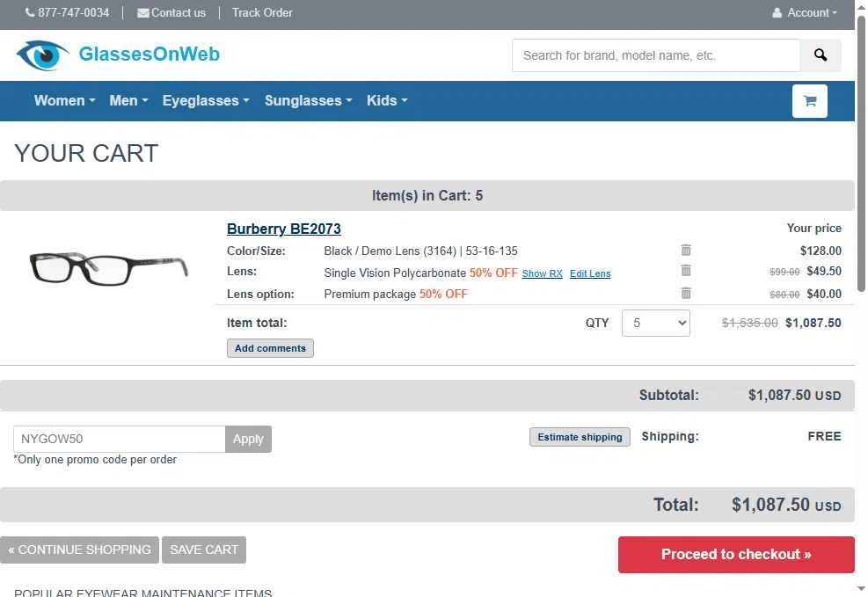Click the 'Only one promo code per order' note
Image resolution: width=868 pixels, height=597 pixels.
tap(95, 460)
